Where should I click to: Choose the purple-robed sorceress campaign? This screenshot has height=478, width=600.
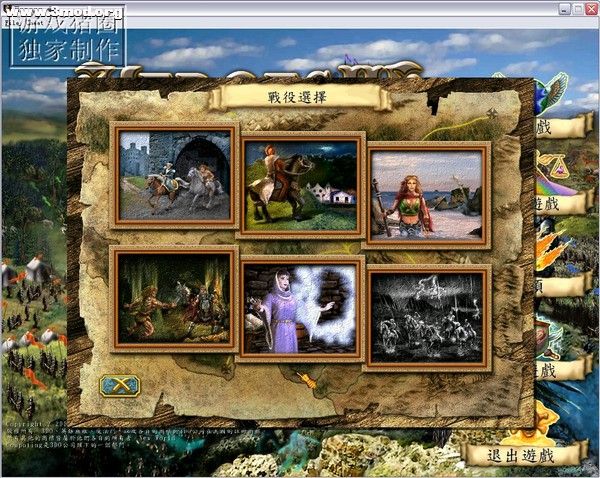coord(301,309)
